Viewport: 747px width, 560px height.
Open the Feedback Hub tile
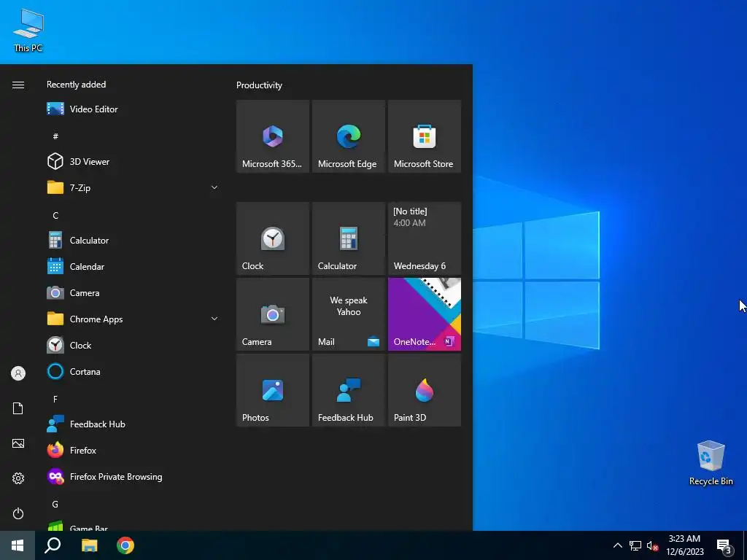(x=348, y=390)
